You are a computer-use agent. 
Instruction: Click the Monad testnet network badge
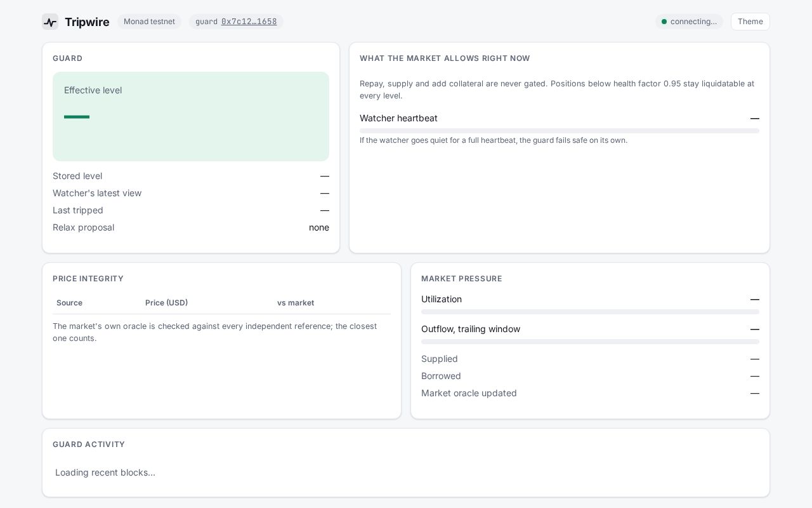pyautogui.click(x=149, y=22)
